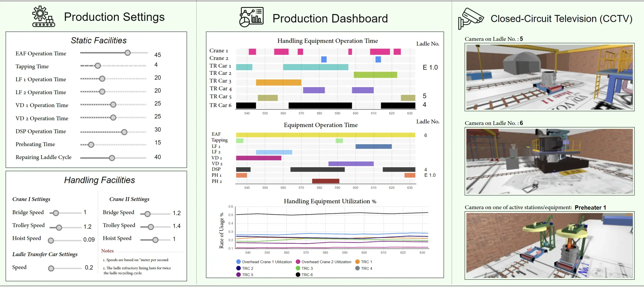Click the Ladle Transfer Car Speed slider handle
Screen dimensions: 644x287
(51, 268)
